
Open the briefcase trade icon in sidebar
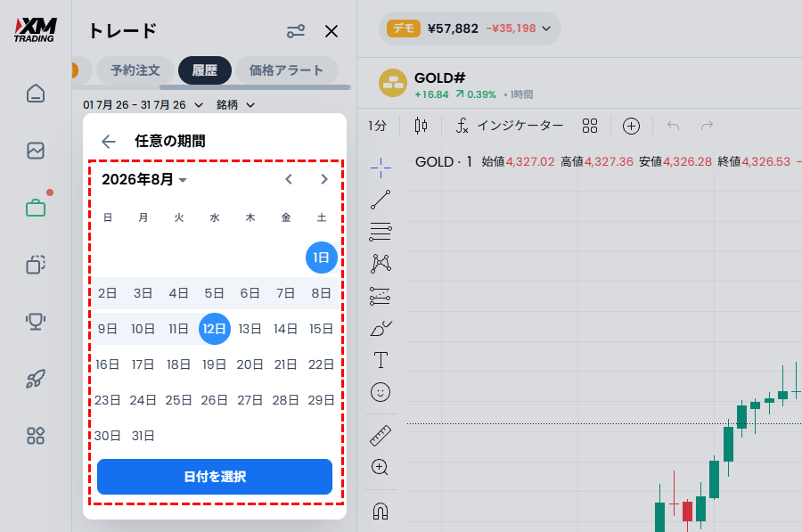click(x=36, y=208)
